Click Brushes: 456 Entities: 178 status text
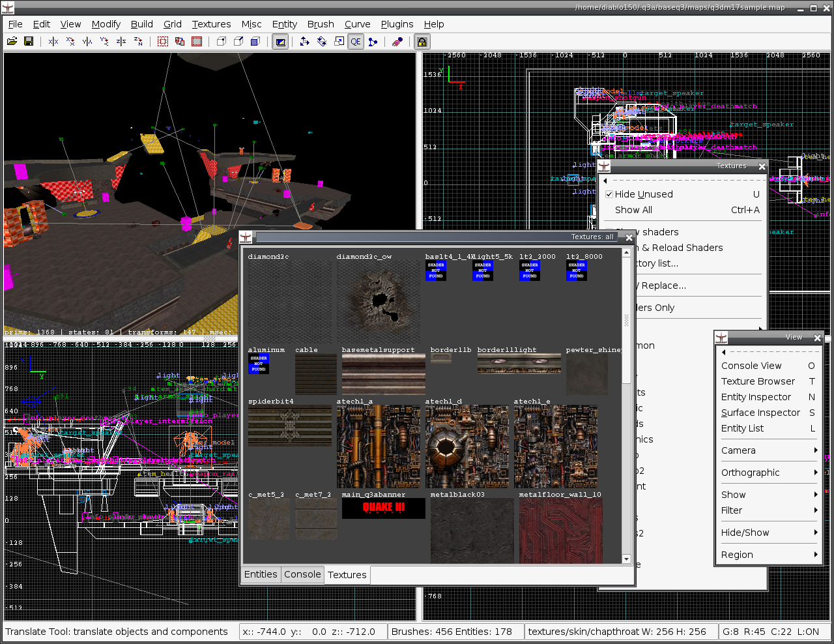This screenshot has width=834, height=644. click(x=452, y=632)
